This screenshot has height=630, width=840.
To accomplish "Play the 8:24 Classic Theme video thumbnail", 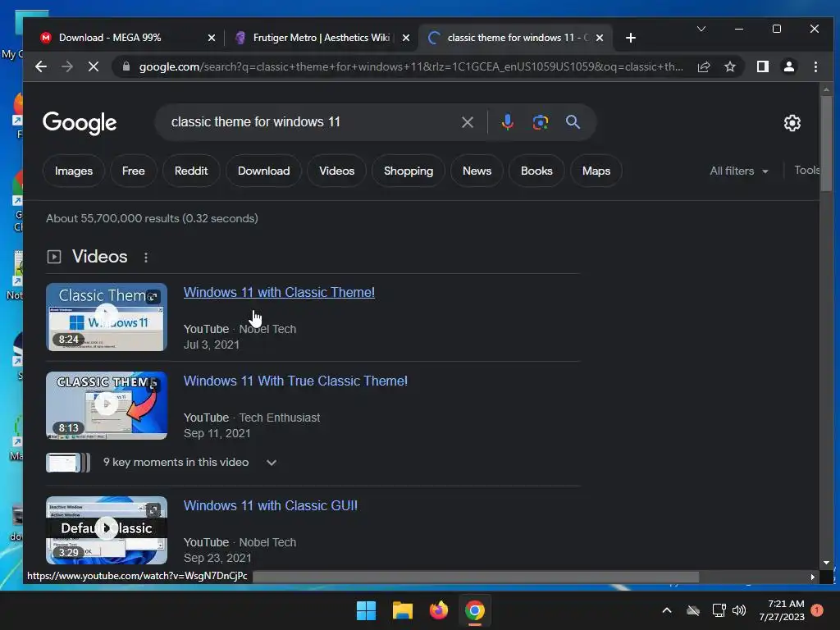I will (x=107, y=317).
